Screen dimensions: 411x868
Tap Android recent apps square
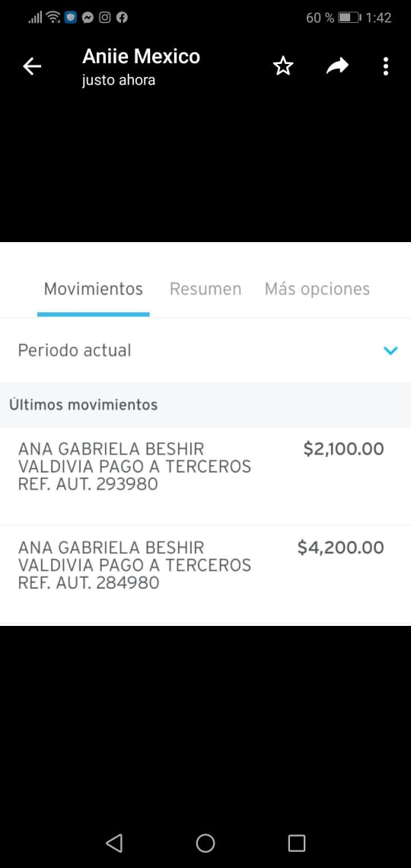coord(297,843)
